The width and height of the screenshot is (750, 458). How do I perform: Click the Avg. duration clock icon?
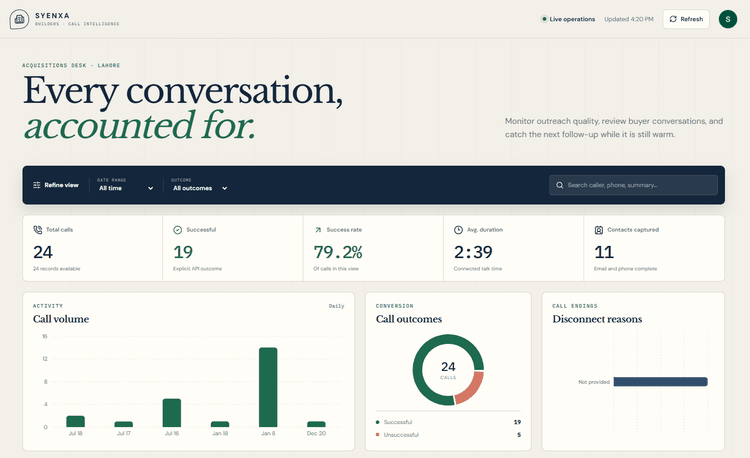[458, 230]
